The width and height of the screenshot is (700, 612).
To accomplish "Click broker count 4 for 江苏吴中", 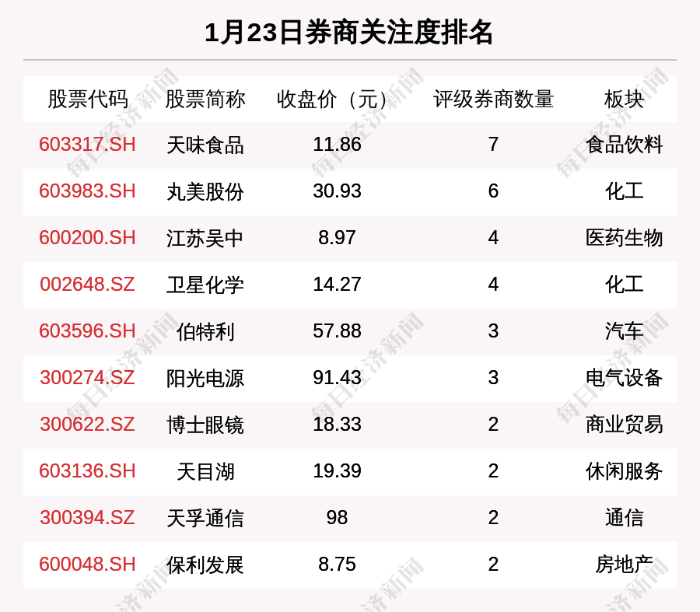I will (x=493, y=237).
